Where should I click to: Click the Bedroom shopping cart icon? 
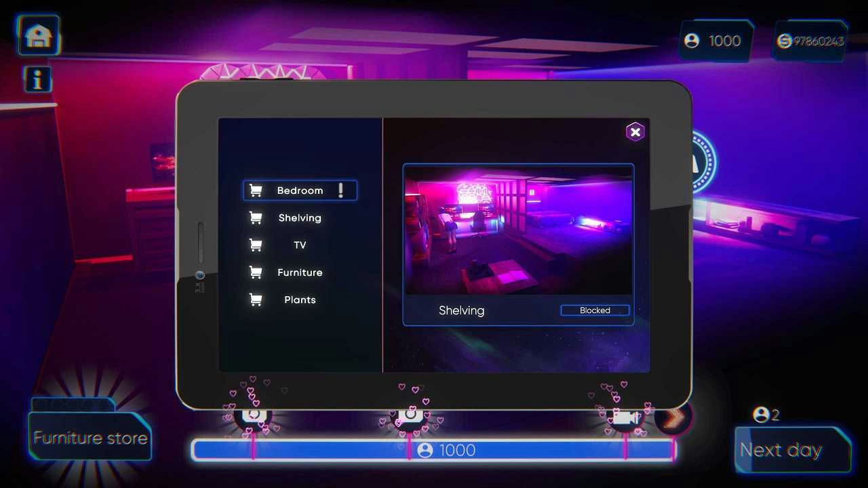256,190
